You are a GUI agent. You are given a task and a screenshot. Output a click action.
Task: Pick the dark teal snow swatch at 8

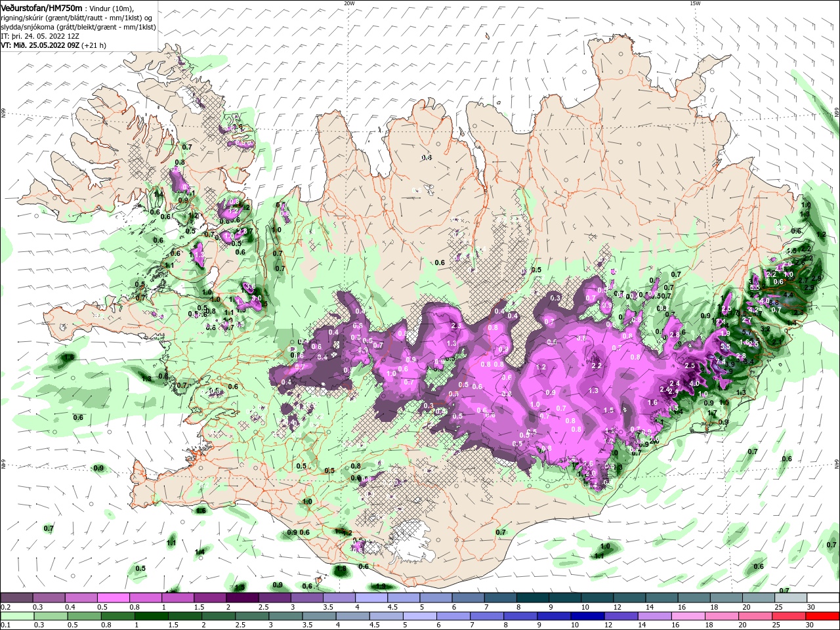click(532, 598)
